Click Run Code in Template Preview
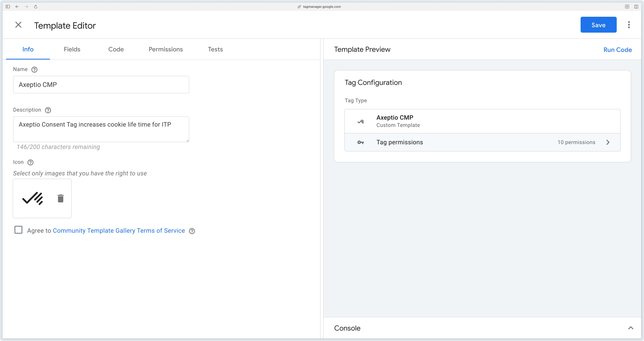644x341 pixels. 617,50
